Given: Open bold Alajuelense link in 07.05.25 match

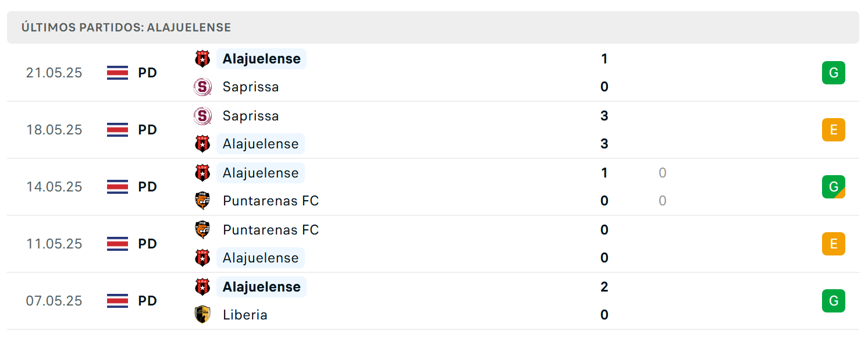Looking at the screenshot, I should coord(261,287).
